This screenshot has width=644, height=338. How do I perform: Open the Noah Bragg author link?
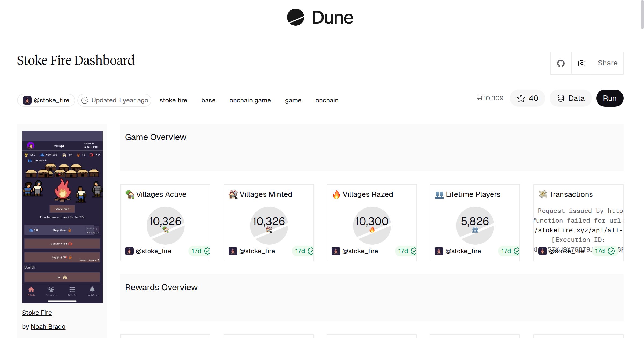click(48, 327)
